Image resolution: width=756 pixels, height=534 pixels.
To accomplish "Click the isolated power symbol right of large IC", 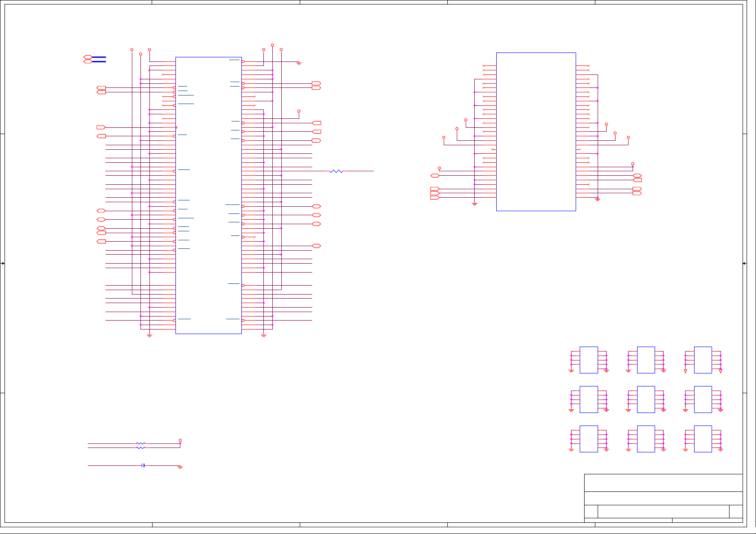I will [299, 111].
